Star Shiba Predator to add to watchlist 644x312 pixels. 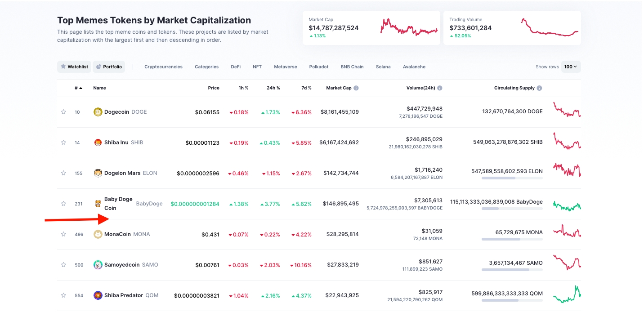(63, 295)
